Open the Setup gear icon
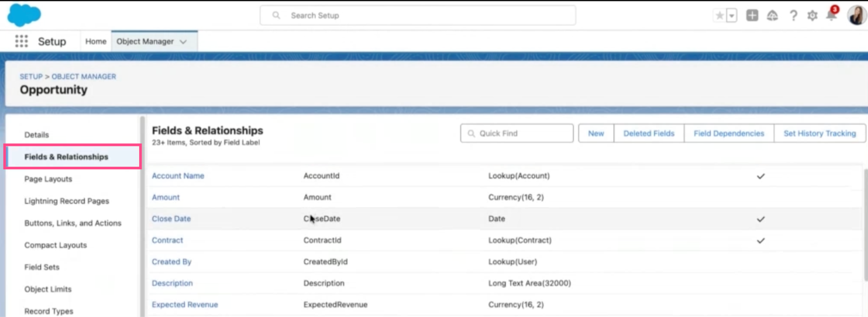 812,16
